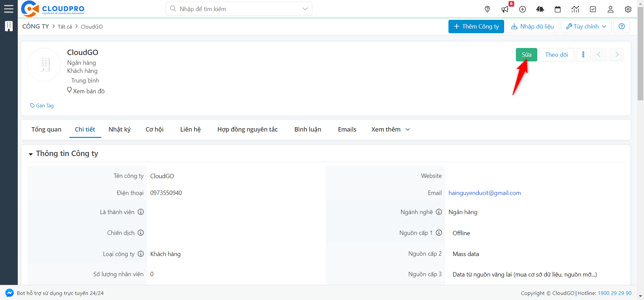Click info icon next to Ngành nghề
Image resolution: width=644 pixels, height=300 pixels.
point(439,212)
